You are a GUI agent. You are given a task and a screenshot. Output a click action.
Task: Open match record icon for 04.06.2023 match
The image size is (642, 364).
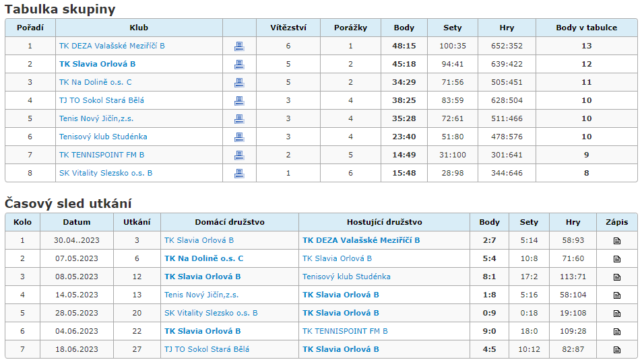[x=617, y=332]
